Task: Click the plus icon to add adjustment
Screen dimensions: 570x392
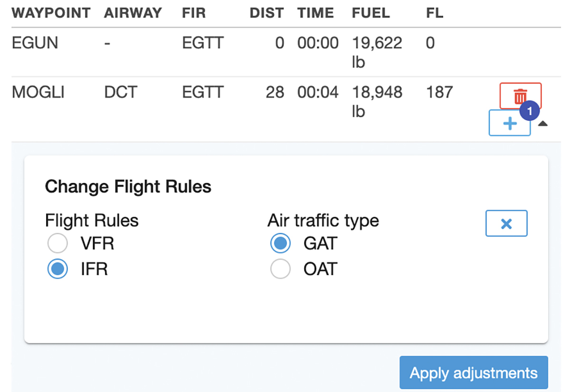Action: (509, 124)
